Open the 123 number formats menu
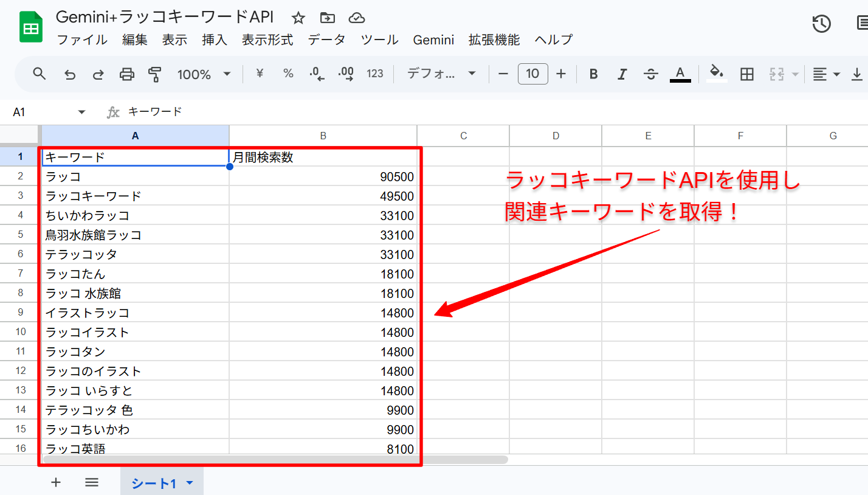This screenshot has width=868, height=495. point(375,74)
